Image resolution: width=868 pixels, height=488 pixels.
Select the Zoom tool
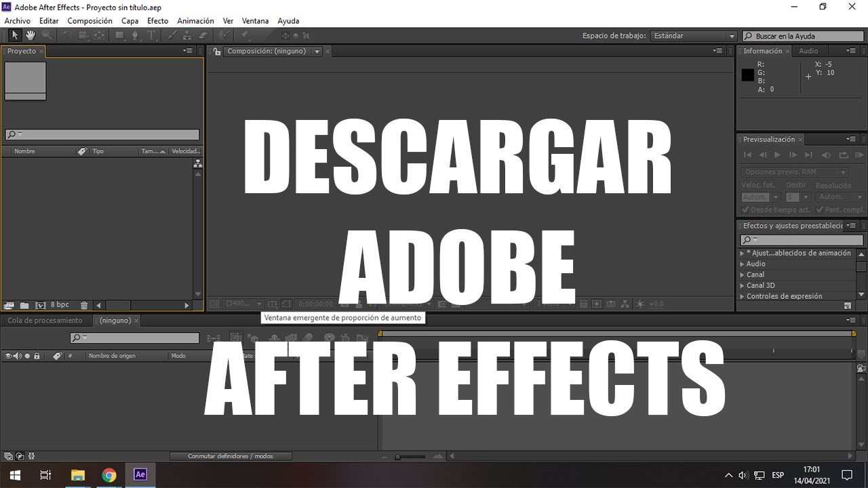[47, 35]
